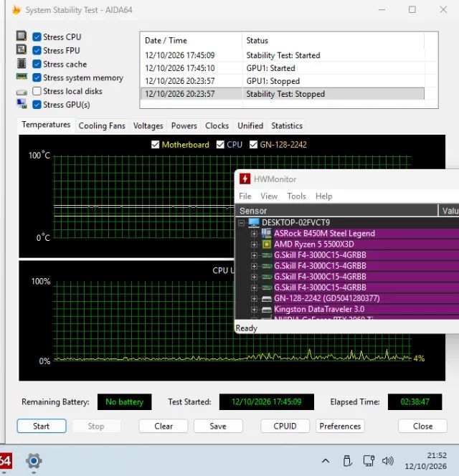459x476 pixels.
Task: Click the CPU chip icon beside Stress CPU
Action: [x=22, y=36]
